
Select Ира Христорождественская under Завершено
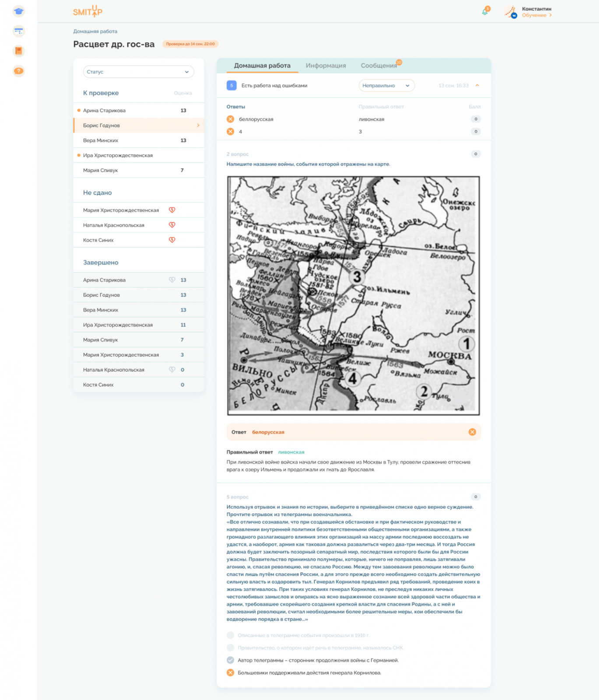click(x=138, y=325)
